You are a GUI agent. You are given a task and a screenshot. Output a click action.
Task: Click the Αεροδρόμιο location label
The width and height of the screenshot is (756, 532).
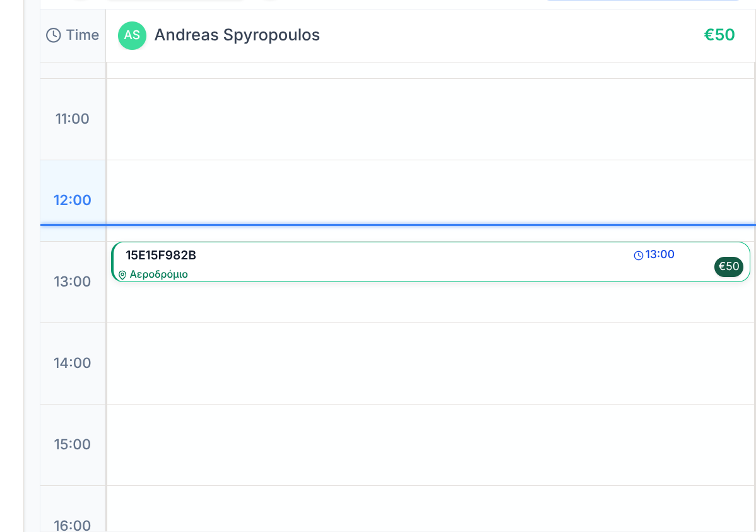(x=158, y=275)
